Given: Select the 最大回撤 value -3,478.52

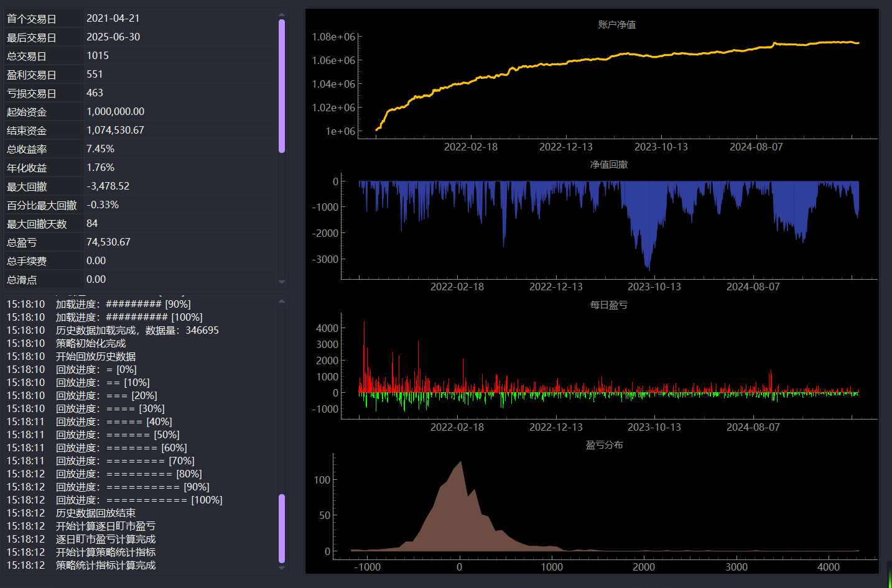Looking at the screenshot, I should pos(108,186).
